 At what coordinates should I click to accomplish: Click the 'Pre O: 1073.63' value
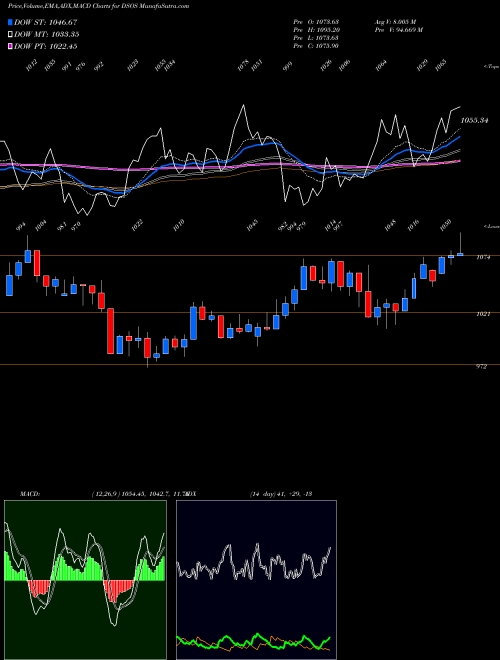[316, 22]
